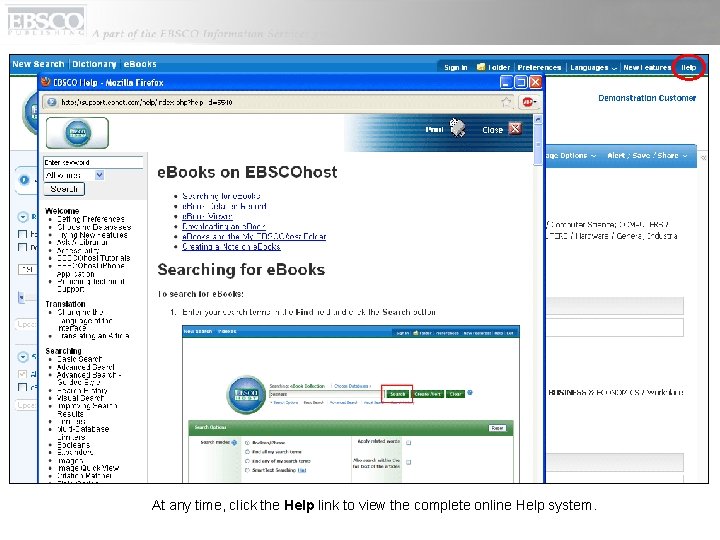
Task: Toggle the second checkbox in left sidebar
Action: pos(22,247)
